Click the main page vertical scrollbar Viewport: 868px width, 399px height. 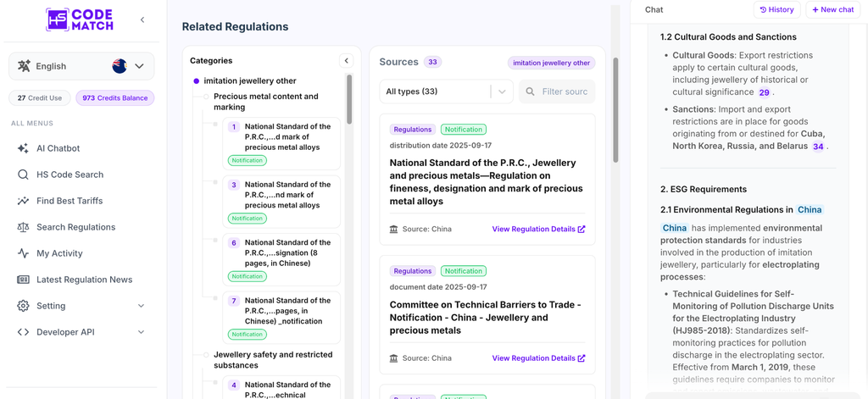coord(615,110)
